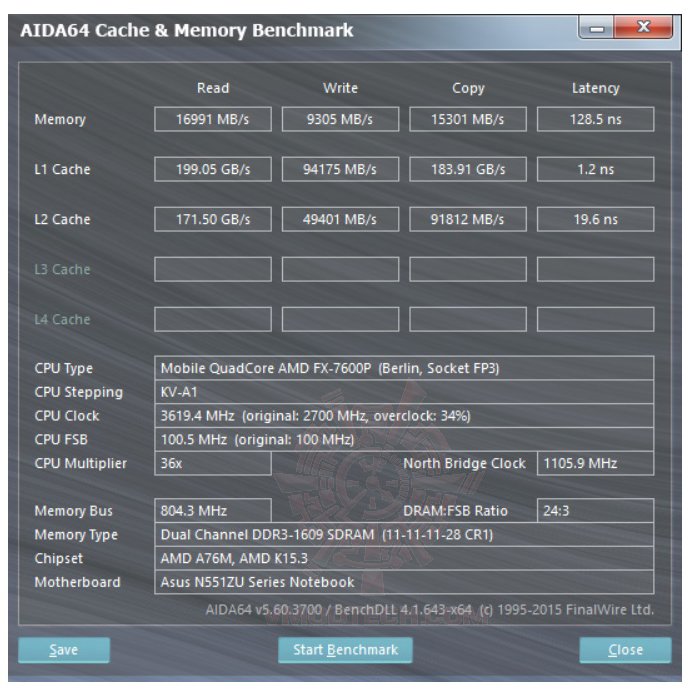The height and width of the screenshot is (698, 692).
Task: Click the greyed L4 Cache label
Action: pyautogui.click(x=62, y=319)
